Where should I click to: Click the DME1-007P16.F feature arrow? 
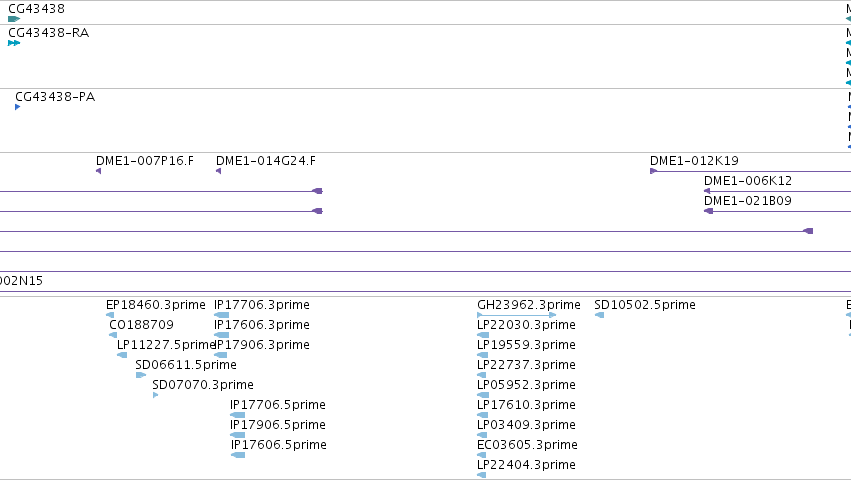[x=98, y=171]
